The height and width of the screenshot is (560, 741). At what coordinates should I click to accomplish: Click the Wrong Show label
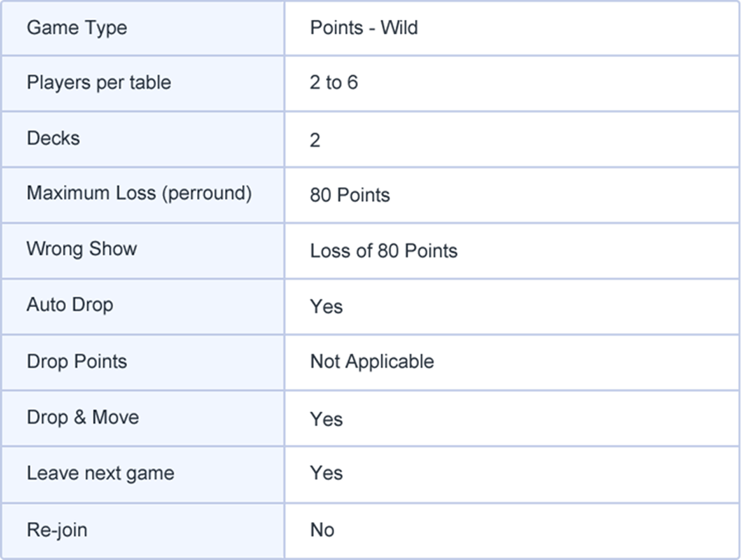click(82, 249)
